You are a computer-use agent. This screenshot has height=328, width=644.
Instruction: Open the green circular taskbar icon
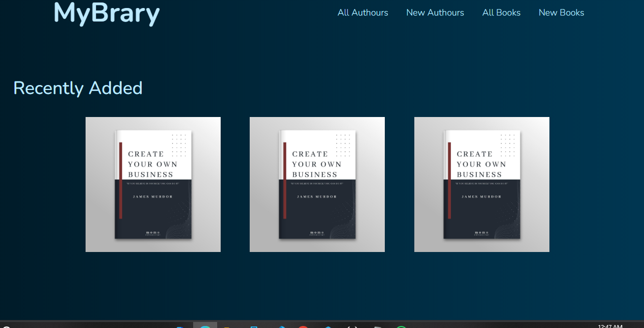[401, 326]
